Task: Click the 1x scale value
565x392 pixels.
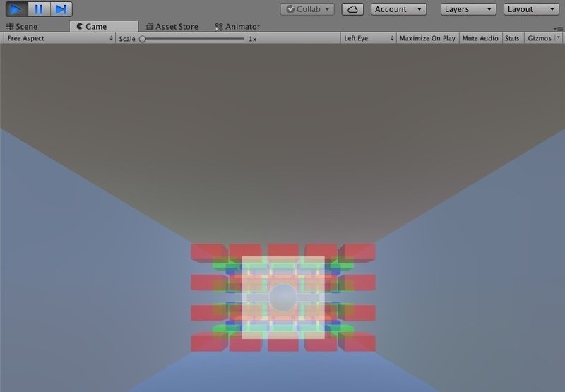Action: click(253, 39)
